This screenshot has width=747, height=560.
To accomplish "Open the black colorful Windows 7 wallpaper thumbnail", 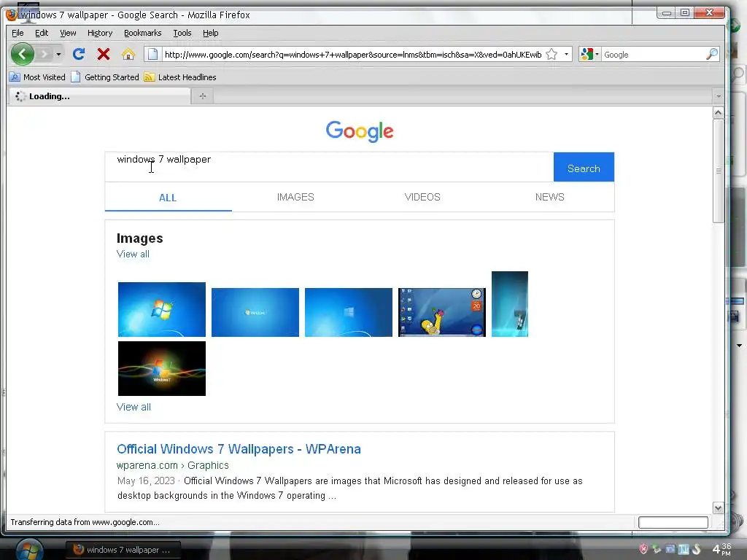I will pos(162,368).
